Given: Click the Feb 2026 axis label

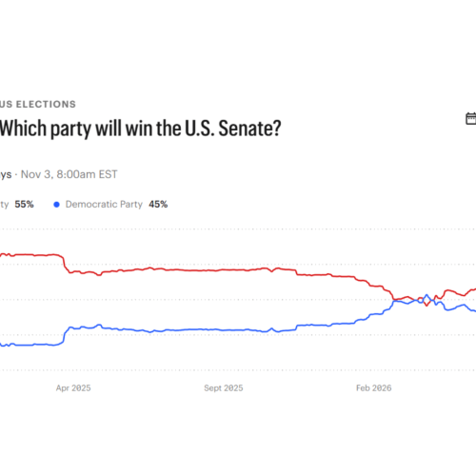Looking at the screenshot, I should (373, 387).
